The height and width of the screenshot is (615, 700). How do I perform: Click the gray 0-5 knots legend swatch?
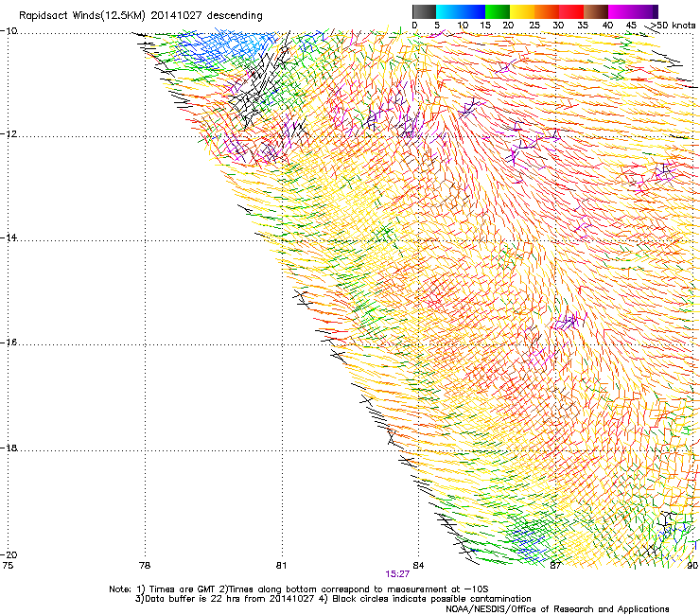tap(424, 11)
